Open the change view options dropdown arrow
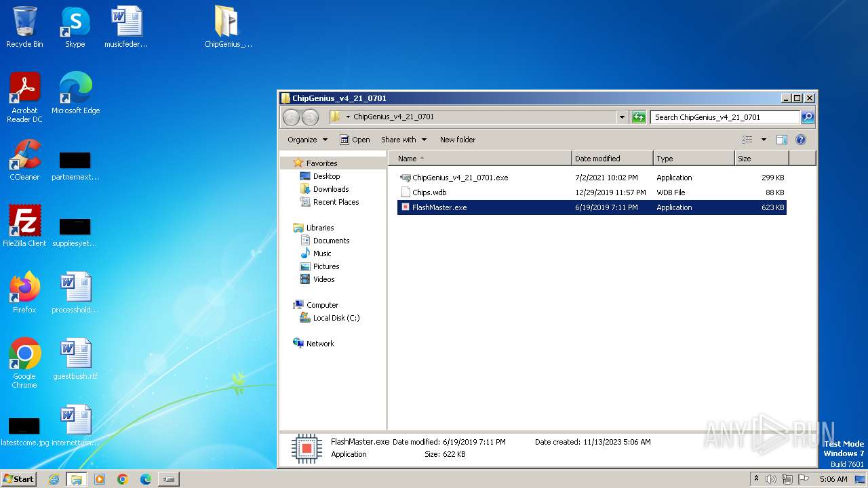868x488 pixels. (x=764, y=140)
